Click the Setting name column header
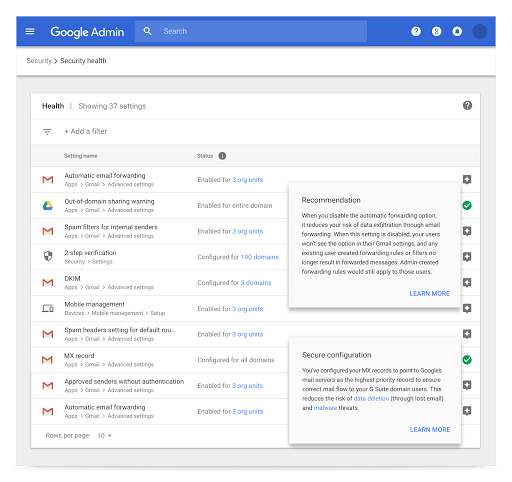The width and height of the screenshot is (512, 482). [x=81, y=156]
